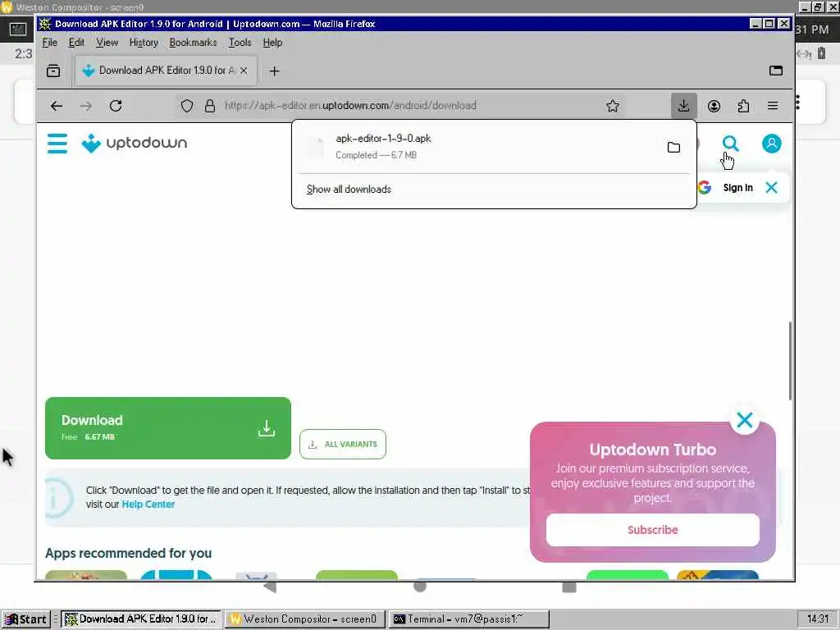
Task: Open the View menu
Action: pyautogui.click(x=107, y=43)
